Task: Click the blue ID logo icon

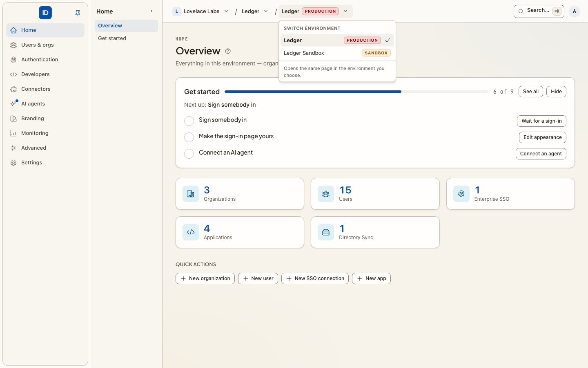Action: (45, 13)
